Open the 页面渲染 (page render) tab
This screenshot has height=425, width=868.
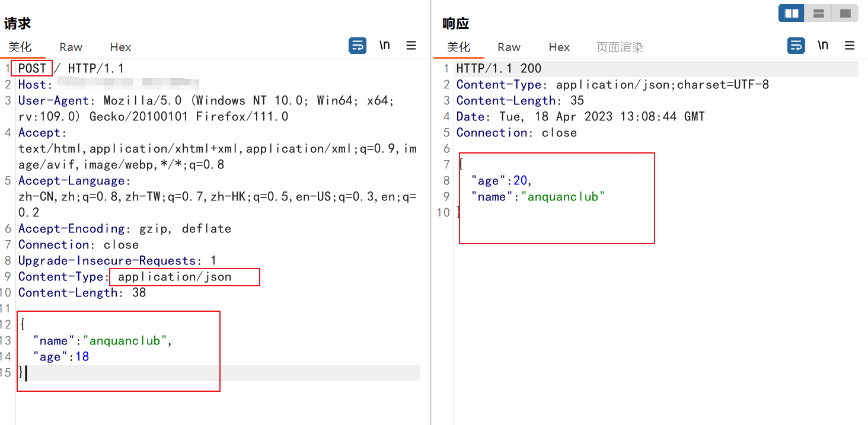coord(619,47)
